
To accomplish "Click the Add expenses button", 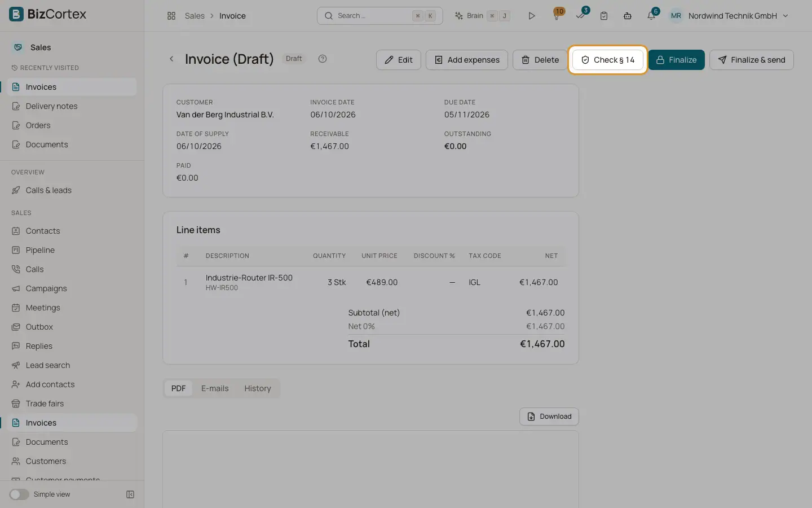I will [x=467, y=60].
